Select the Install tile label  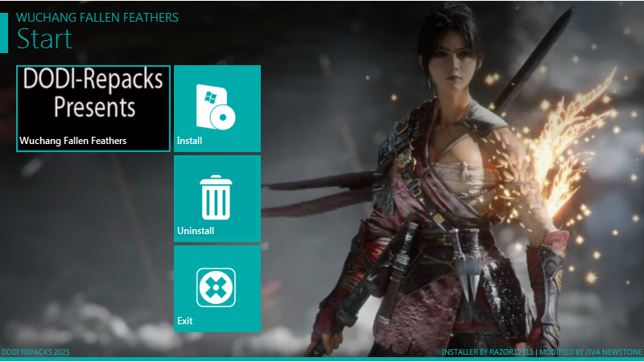[x=189, y=141]
